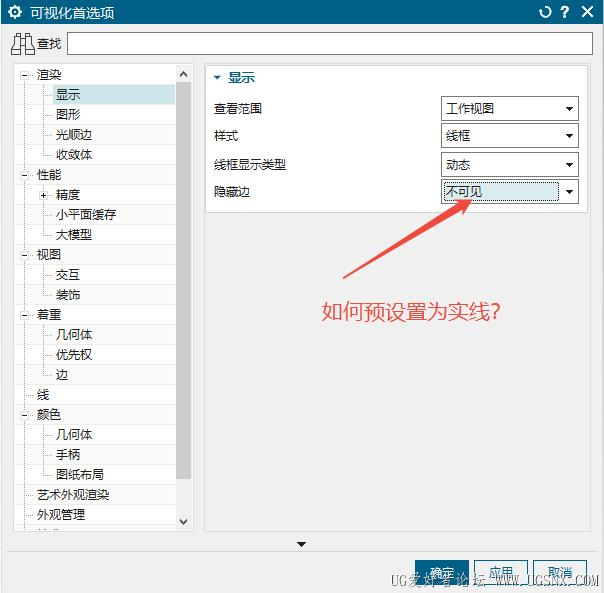Open help via the question mark icon
604x593 pixels.
[x=565, y=12]
